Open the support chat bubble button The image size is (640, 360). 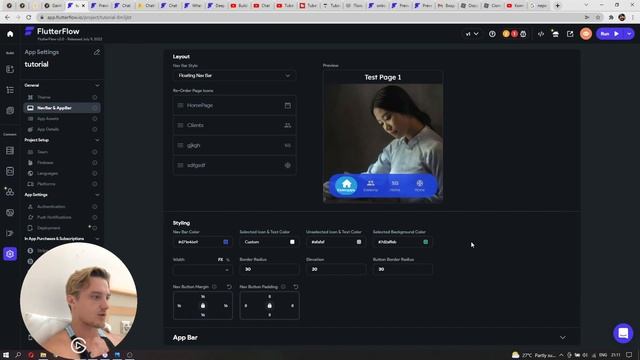coord(623,333)
